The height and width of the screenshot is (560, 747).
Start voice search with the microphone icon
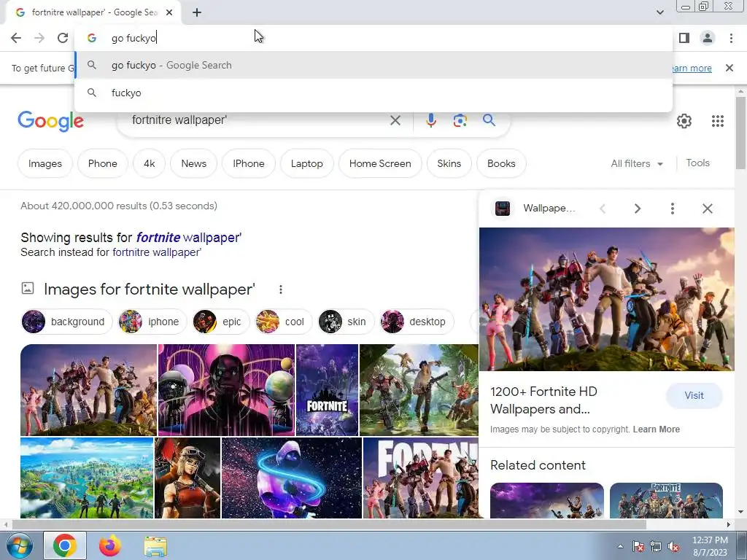430,120
